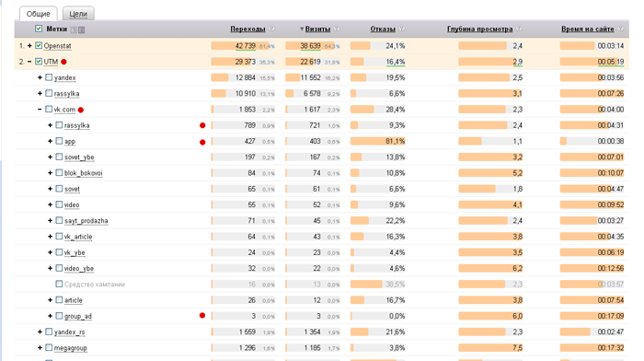Image resolution: width=644 pixels, height=361 pixels.
Task: Sort by the Отказы column
Action: [x=383, y=29]
